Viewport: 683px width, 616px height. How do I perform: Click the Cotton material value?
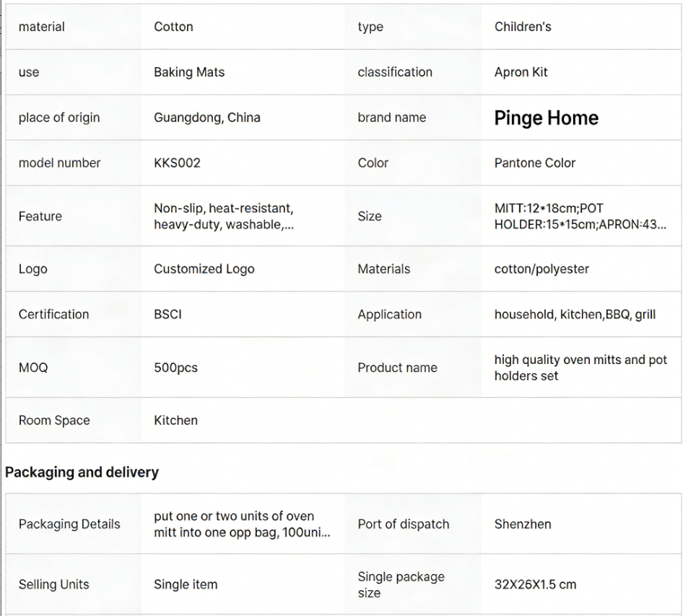(x=173, y=27)
